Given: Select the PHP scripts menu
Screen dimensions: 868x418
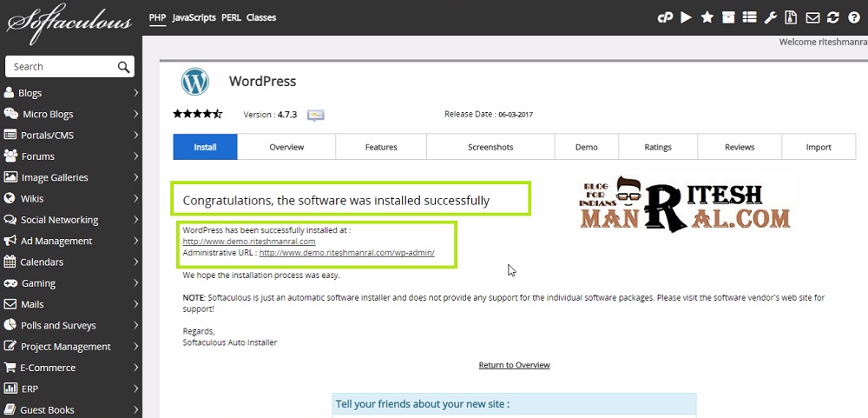Looking at the screenshot, I should (157, 17).
